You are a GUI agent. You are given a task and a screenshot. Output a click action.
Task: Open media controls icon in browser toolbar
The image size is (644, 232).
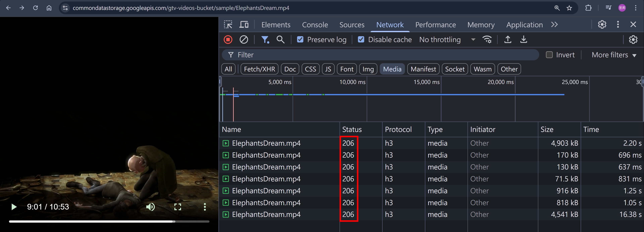point(608,8)
